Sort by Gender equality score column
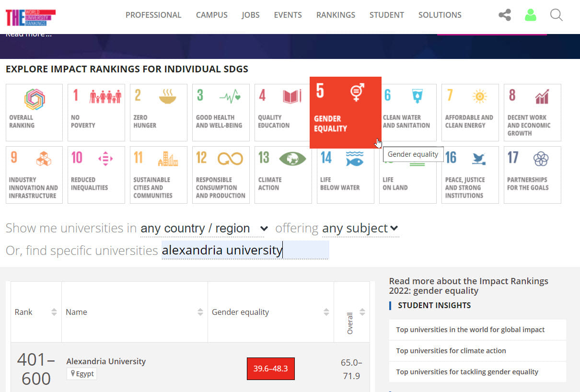This screenshot has height=392, width=580. coord(270,312)
